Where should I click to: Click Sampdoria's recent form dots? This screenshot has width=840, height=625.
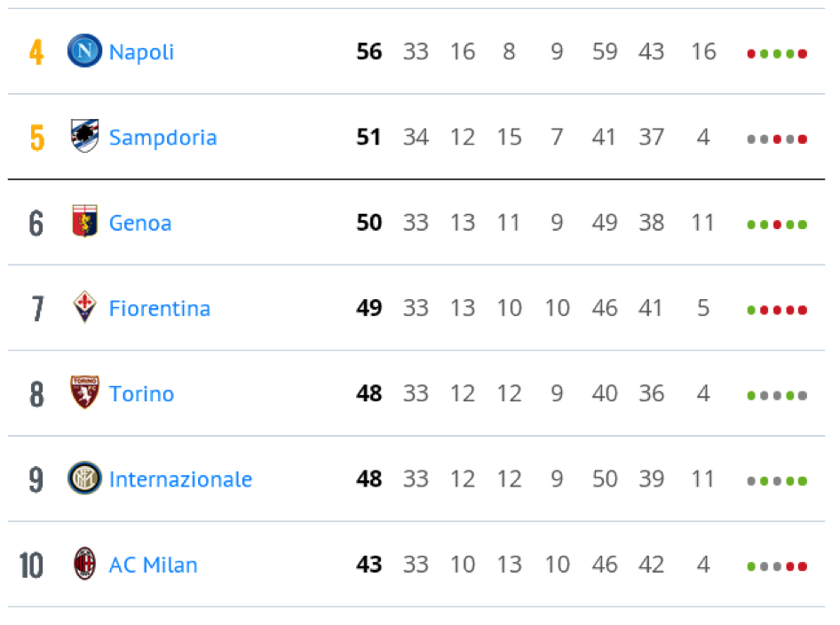tap(777, 139)
